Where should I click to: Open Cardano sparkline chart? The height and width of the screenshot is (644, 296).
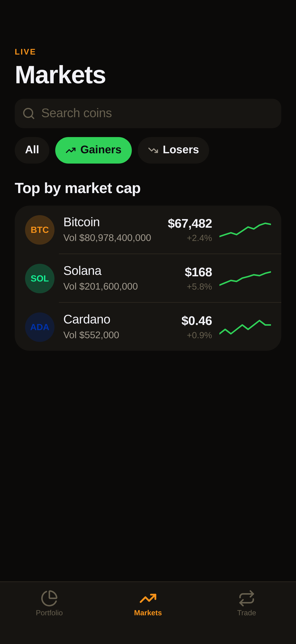click(245, 327)
